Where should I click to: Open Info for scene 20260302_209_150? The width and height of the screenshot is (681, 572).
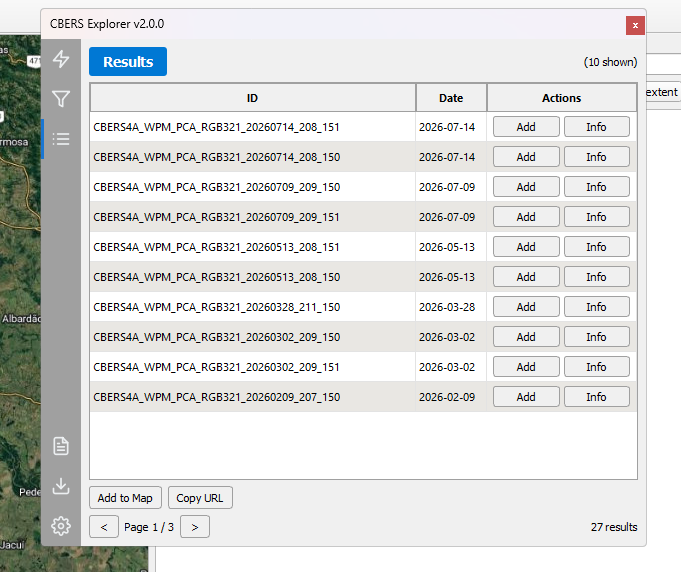tap(596, 337)
